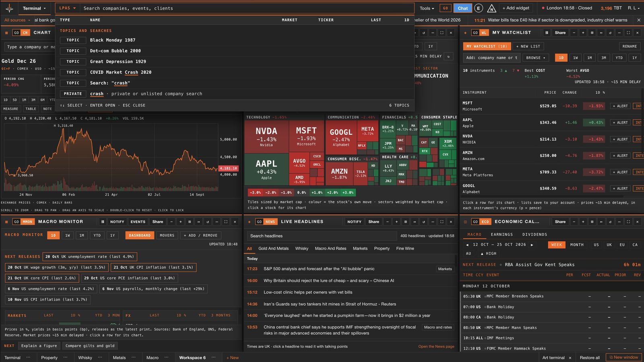
Task: Toggle the UK country filter in Economic Calendar
Action: pyautogui.click(x=609, y=245)
